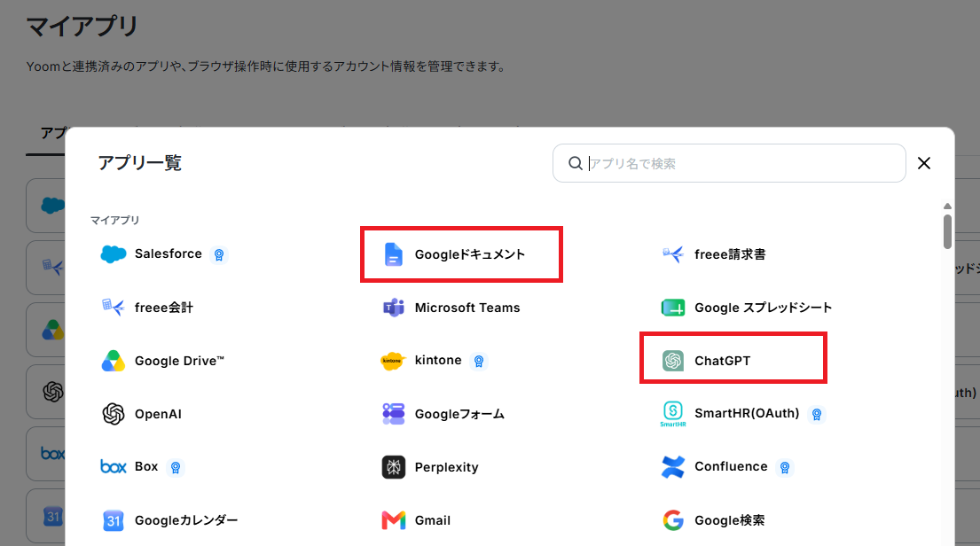This screenshot has width=980, height=546.
Task: Select the Googleフォーム purple icon
Action: pyautogui.click(x=393, y=414)
